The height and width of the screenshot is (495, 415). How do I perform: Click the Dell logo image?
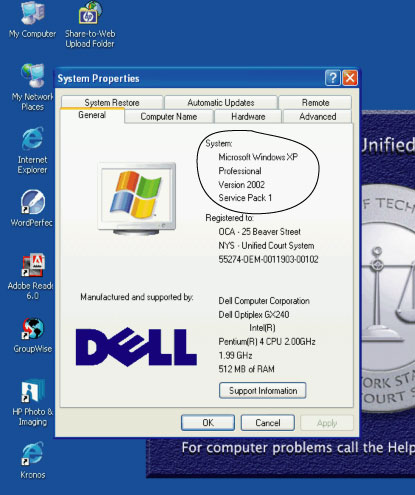click(136, 347)
